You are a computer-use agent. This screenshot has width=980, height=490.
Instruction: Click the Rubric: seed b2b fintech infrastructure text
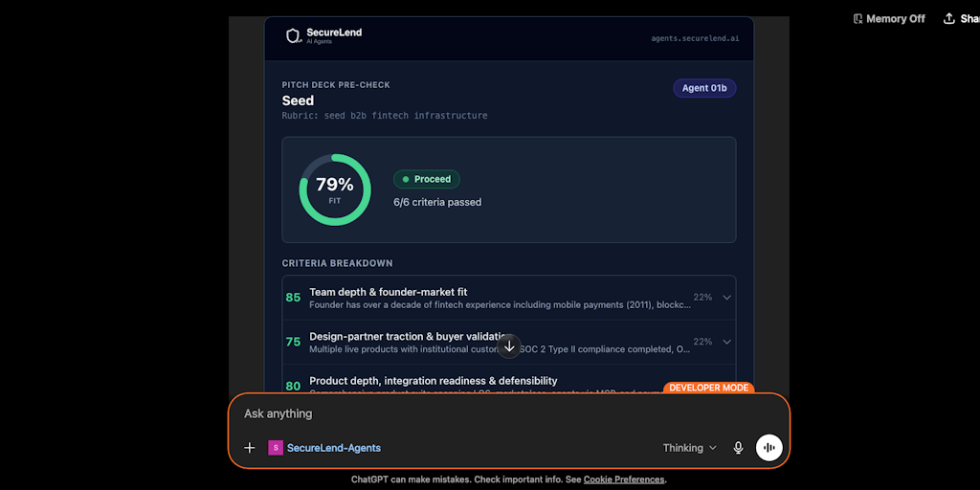[385, 116]
